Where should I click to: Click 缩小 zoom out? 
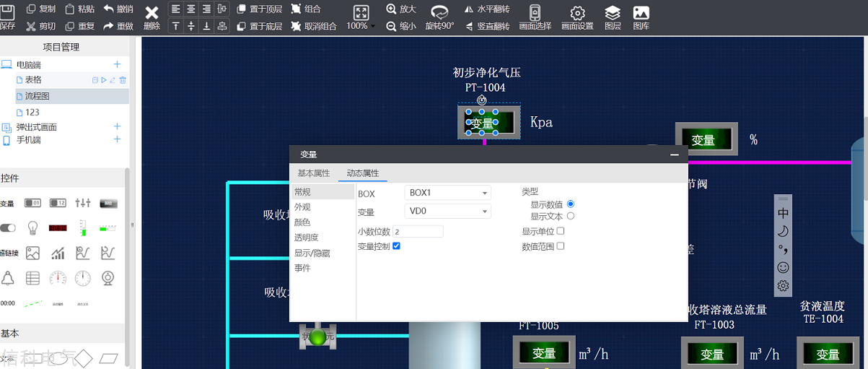click(x=401, y=26)
